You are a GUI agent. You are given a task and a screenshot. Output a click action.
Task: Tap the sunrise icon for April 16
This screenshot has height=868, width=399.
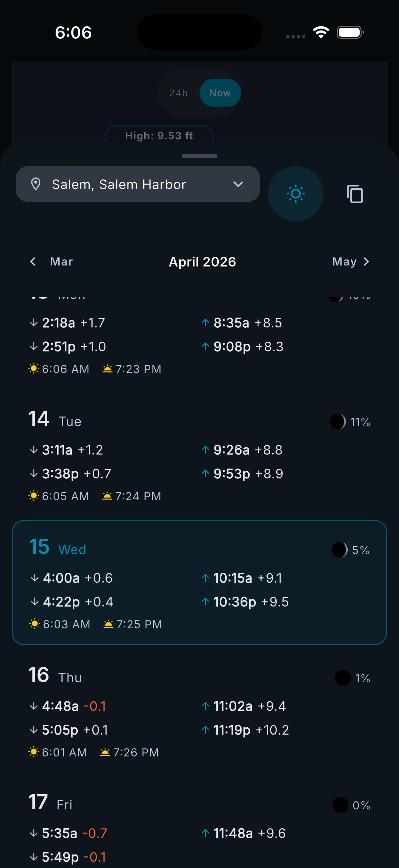click(x=33, y=752)
